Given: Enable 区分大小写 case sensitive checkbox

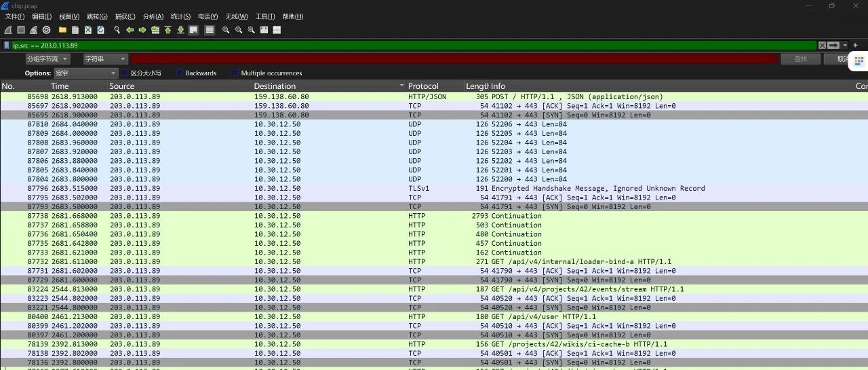Looking at the screenshot, I should click(124, 73).
